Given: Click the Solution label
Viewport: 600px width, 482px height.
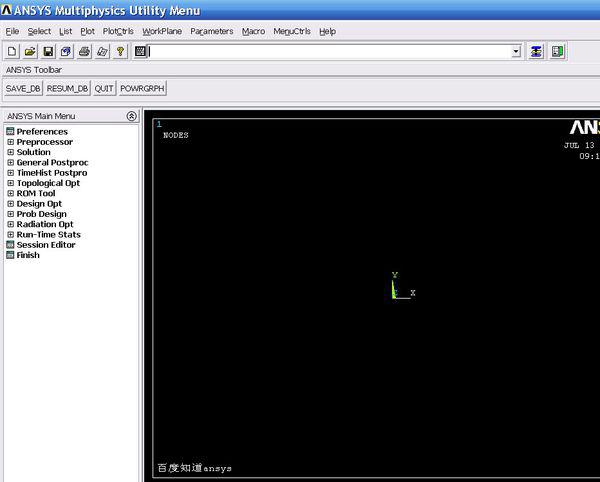Looking at the screenshot, I should pyautogui.click(x=34, y=152).
